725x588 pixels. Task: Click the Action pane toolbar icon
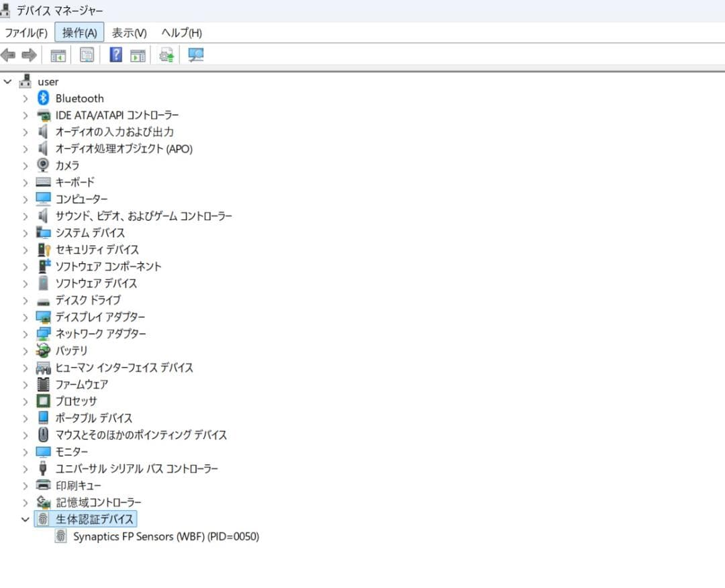click(x=139, y=54)
